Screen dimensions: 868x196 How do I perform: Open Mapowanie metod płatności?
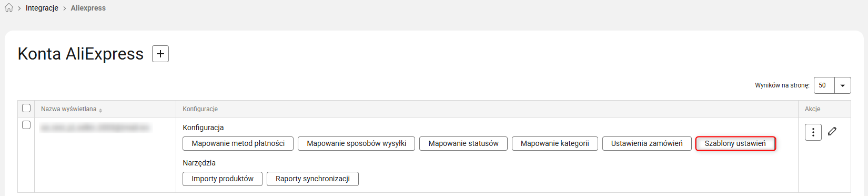(x=238, y=143)
